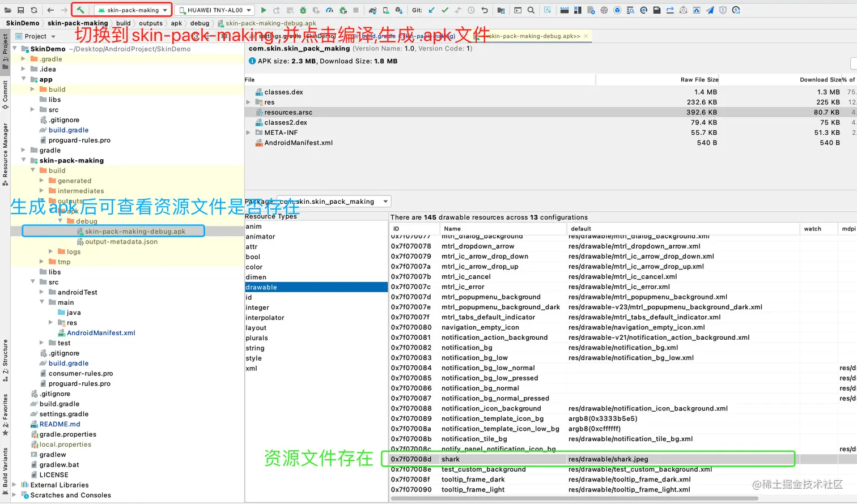Click the green Debug bug icon
Image resolution: width=857 pixels, height=504 pixels.
pyautogui.click(x=303, y=10)
